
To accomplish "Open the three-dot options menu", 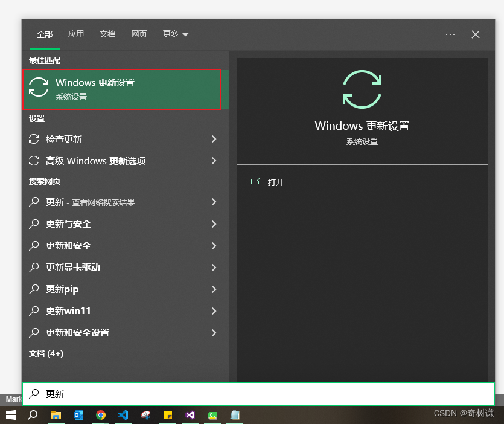I will 450,34.
